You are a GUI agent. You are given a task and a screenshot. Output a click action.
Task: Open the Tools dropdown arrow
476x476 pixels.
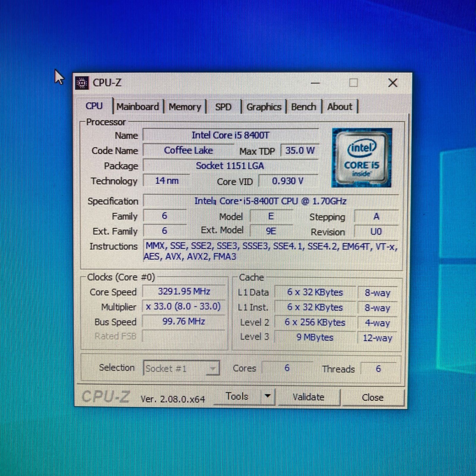(x=268, y=396)
